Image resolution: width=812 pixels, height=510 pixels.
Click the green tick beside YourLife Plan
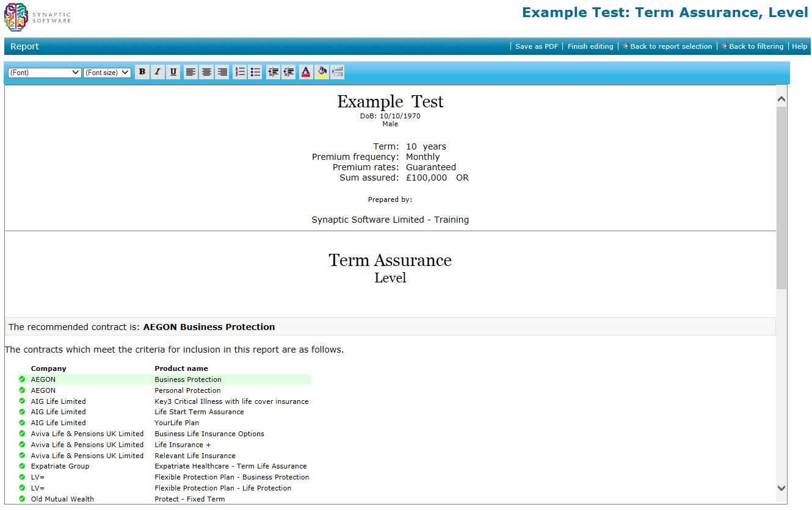point(22,423)
